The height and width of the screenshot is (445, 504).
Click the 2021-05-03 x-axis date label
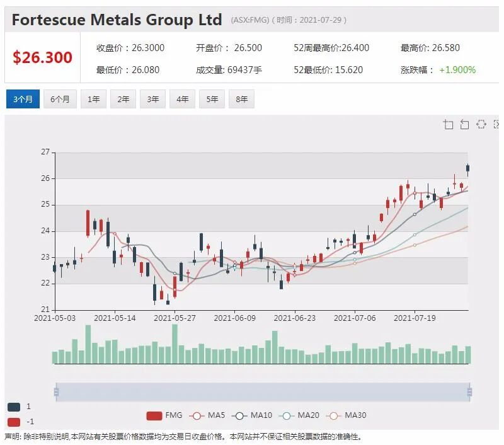click(55, 318)
